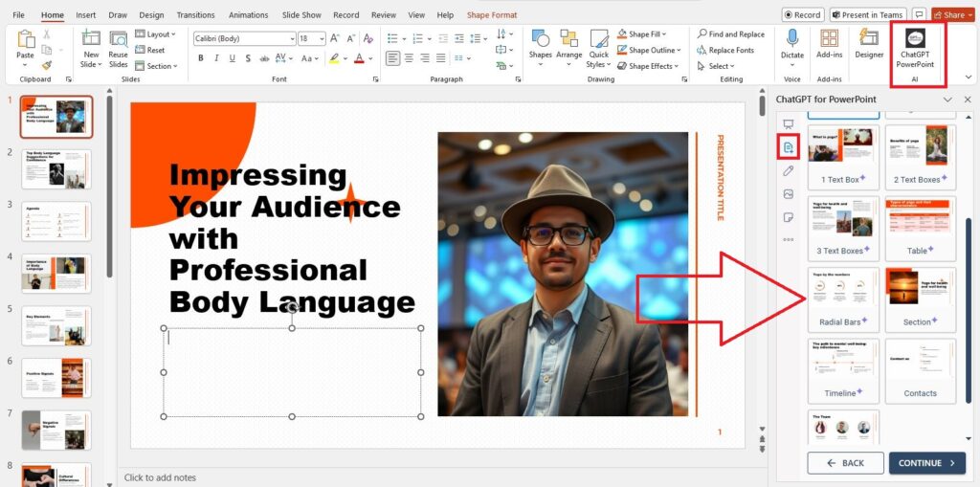The width and height of the screenshot is (980, 487).
Task: Toggle Bold formatting
Action: coord(201,58)
